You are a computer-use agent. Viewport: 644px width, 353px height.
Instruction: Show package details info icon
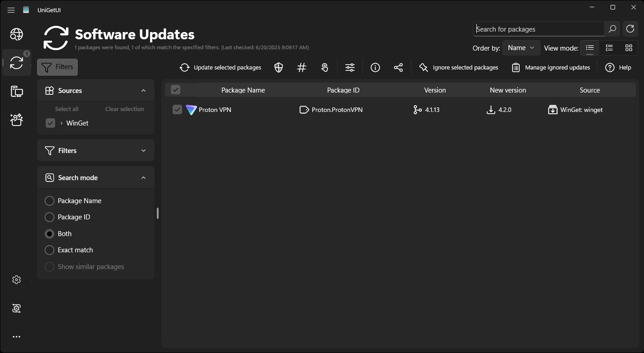point(375,67)
